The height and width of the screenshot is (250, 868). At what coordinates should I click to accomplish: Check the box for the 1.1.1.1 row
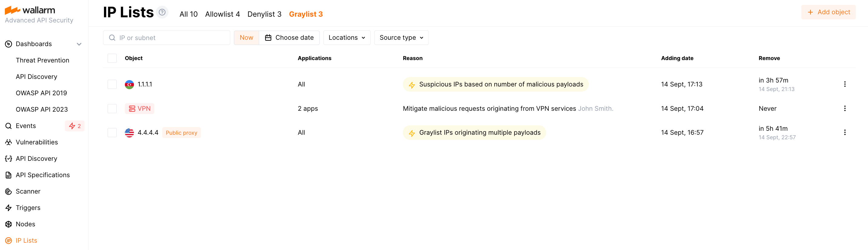112,84
